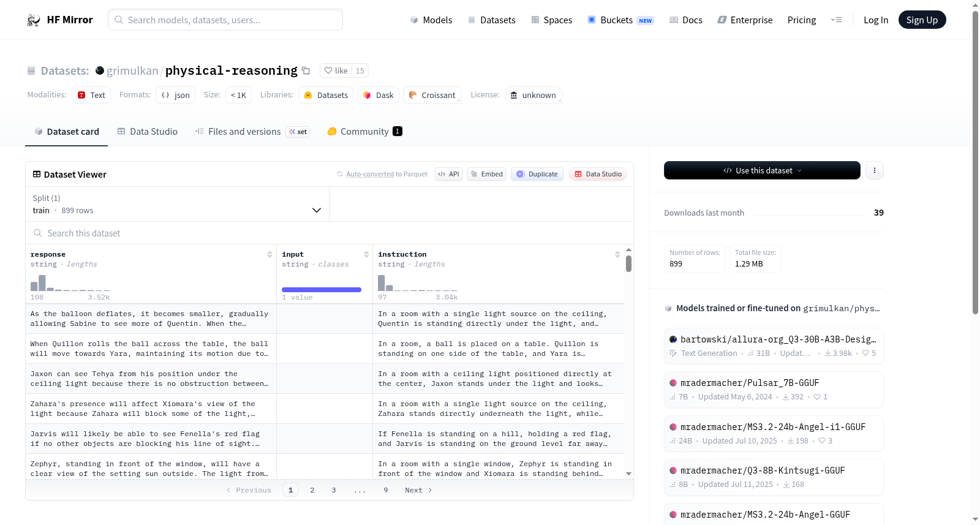Image resolution: width=980 pixels, height=525 pixels.
Task: Copy dataset name with the copy icon
Action: (306, 70)
